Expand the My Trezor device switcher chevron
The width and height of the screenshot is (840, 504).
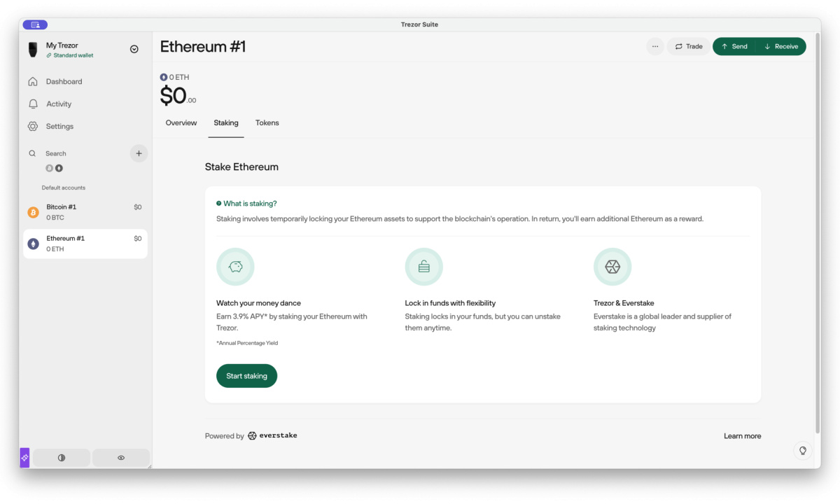(x=134, y=49)
